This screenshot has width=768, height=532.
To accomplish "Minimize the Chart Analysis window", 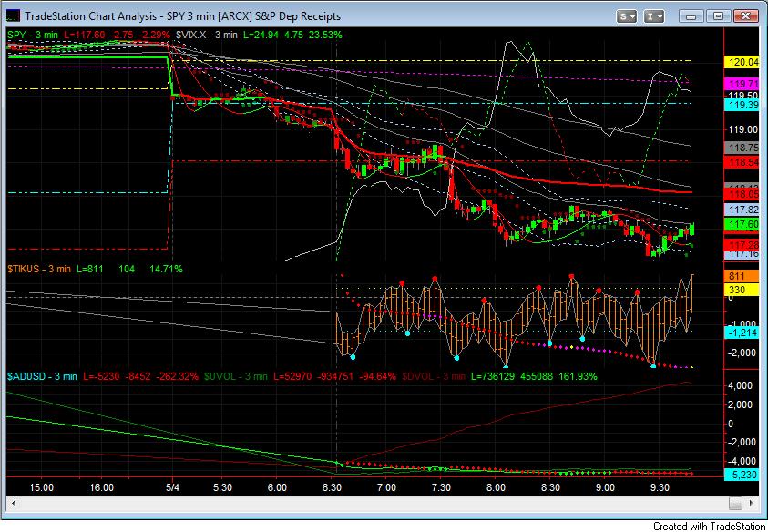I will [x=691, y=16].
